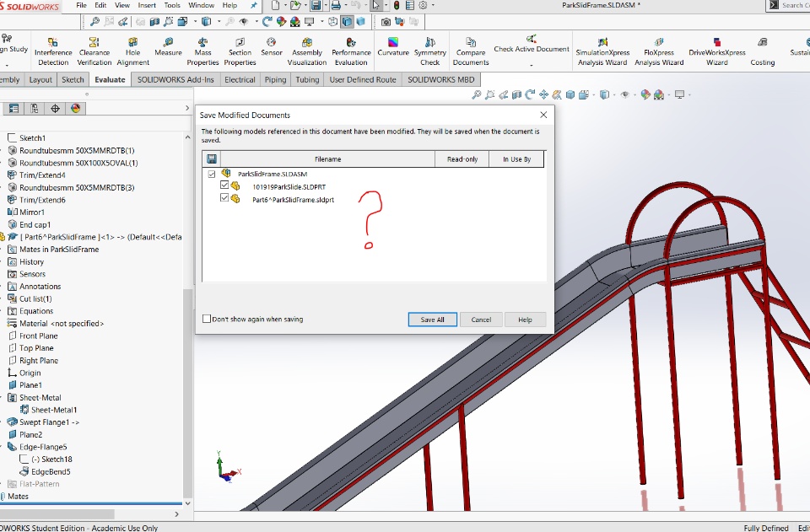Click Zoom to Fit in viewport toolbar

tap(476, 94)
